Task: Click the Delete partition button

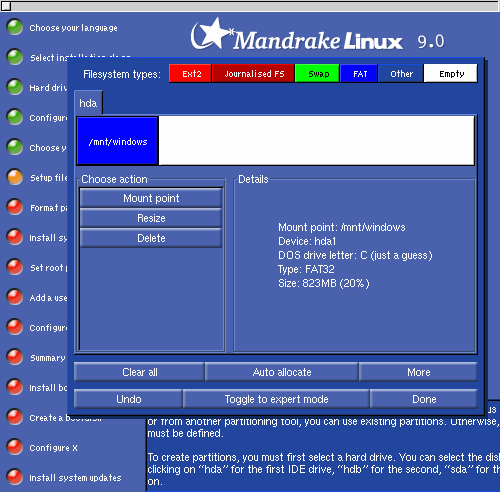Action: [151, 238]
